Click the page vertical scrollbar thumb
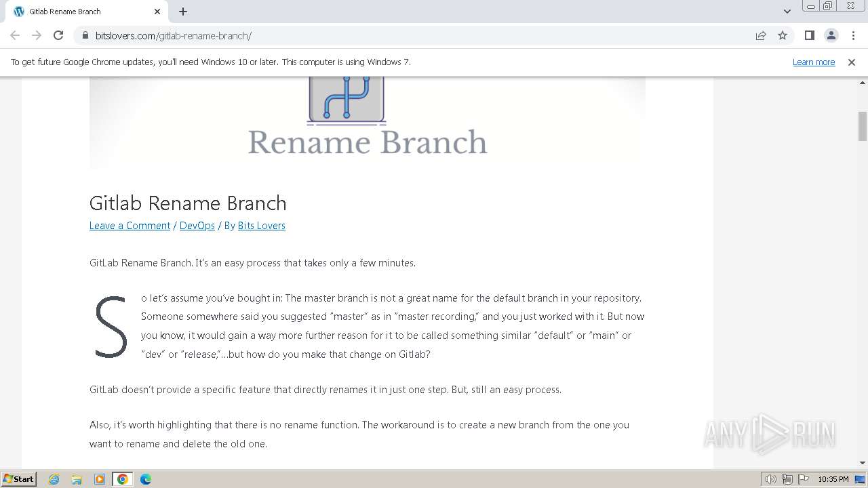 click(x=863, y=126)
